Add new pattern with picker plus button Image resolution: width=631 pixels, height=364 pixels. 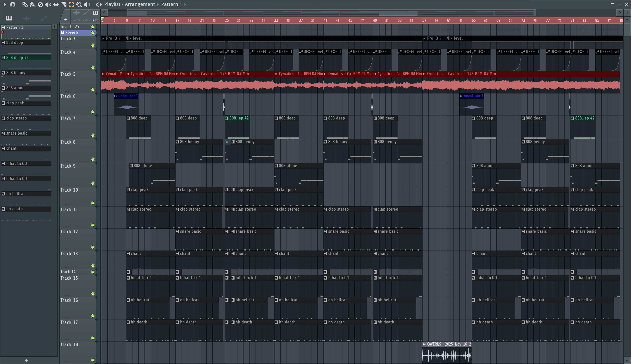pyautogui.click(x=26, y=360)
